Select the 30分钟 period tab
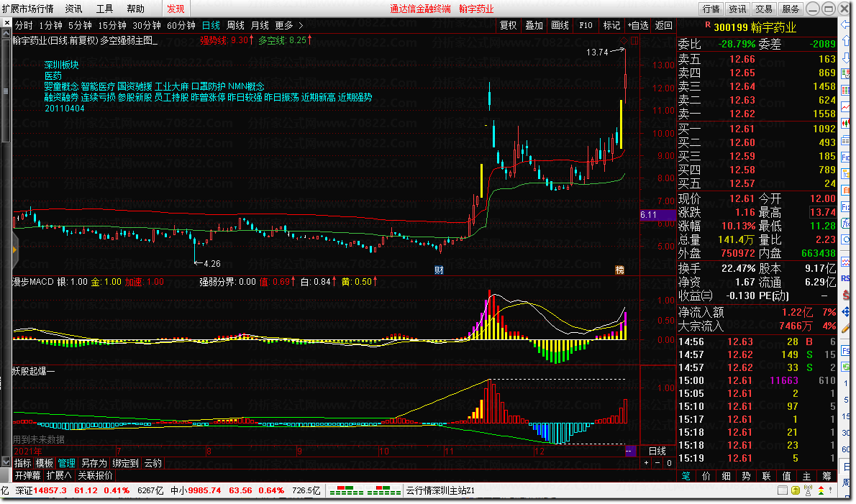Screen dimensions: 856x504 pyautogui.click(x=146, y=26)
